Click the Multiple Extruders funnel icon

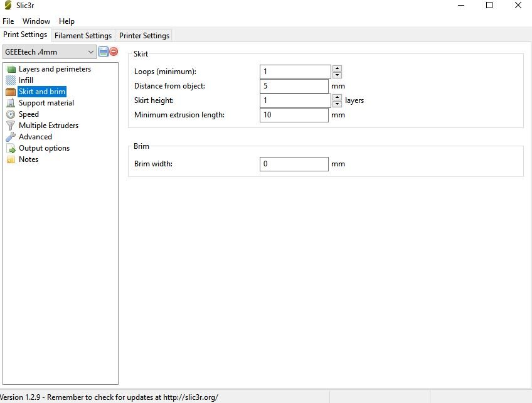(11, 126)
